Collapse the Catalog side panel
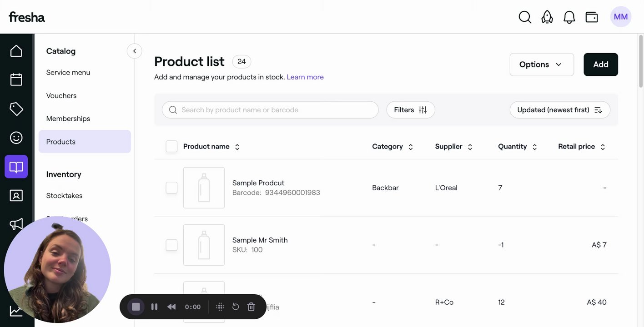This screenshot has height=327, width=644. 134,51
